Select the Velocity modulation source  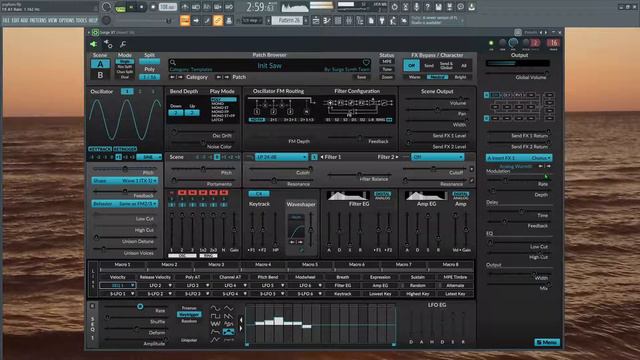coord(118,277)
